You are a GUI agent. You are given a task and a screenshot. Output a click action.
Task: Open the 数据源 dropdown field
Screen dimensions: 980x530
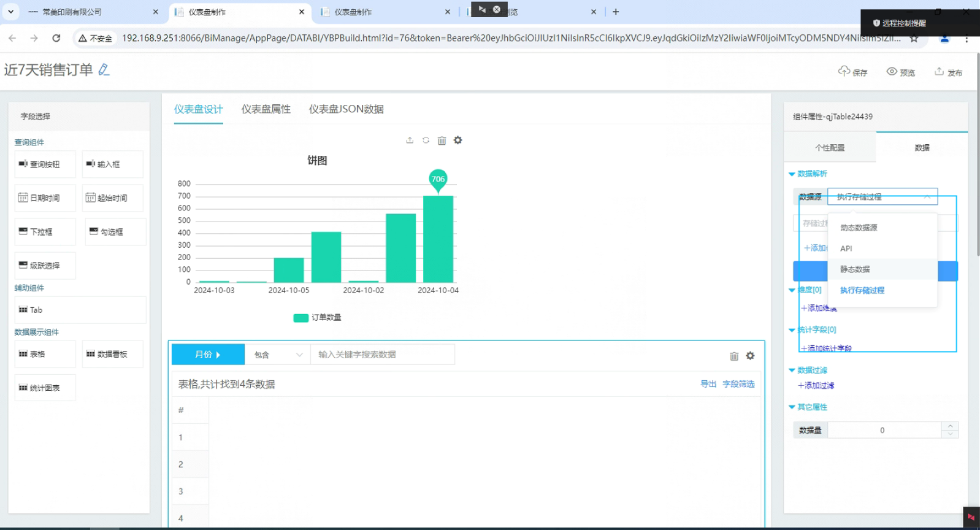882,197
